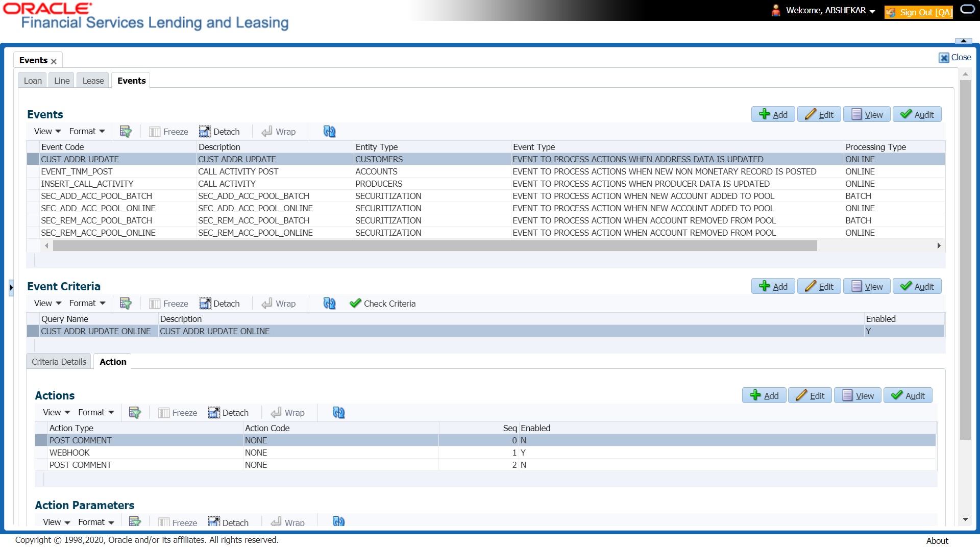Click Query by Example icon in Actions toolbar
Image resolution: width=980 pixels, height=551 pixels.
pyautogui.click(x=135, y=413)
